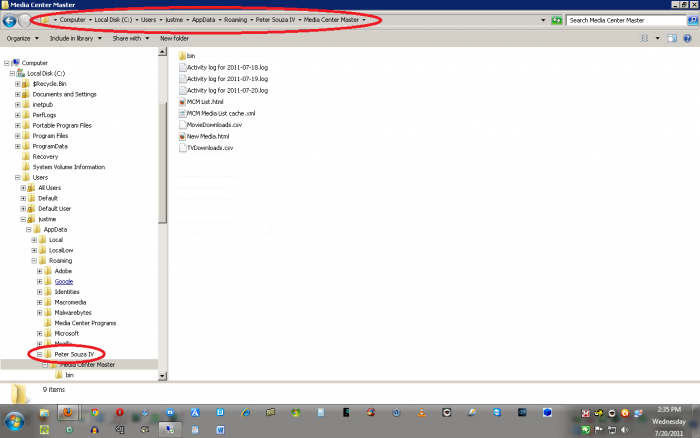Click the navigation pane scrollbar thumb
Viewport: 700px width, 438px height.
point(162,163)
